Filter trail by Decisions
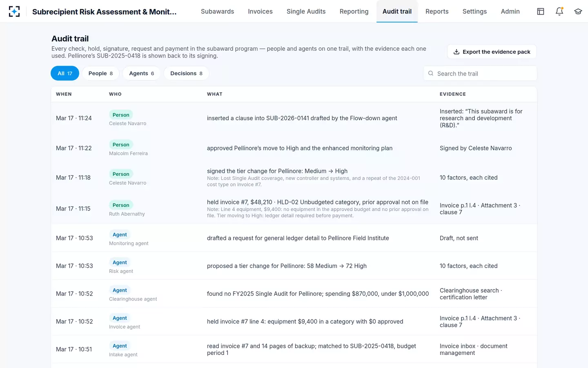 coord(186,73)
